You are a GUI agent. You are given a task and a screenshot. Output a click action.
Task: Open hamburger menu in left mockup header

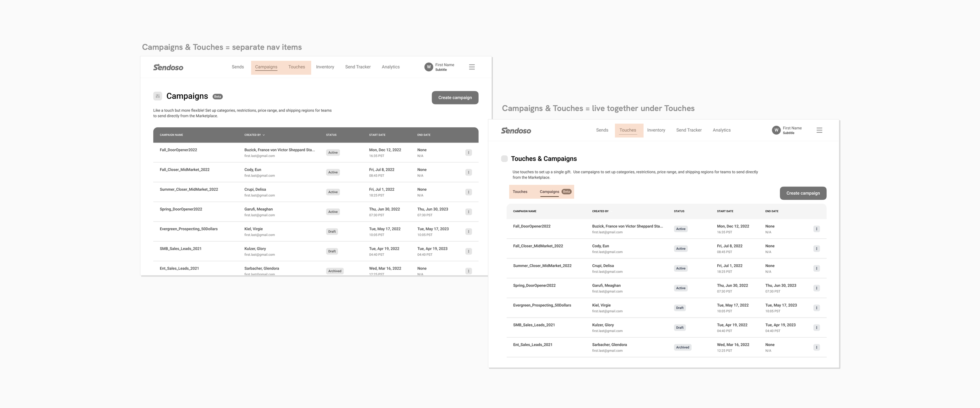pos(472,67)
